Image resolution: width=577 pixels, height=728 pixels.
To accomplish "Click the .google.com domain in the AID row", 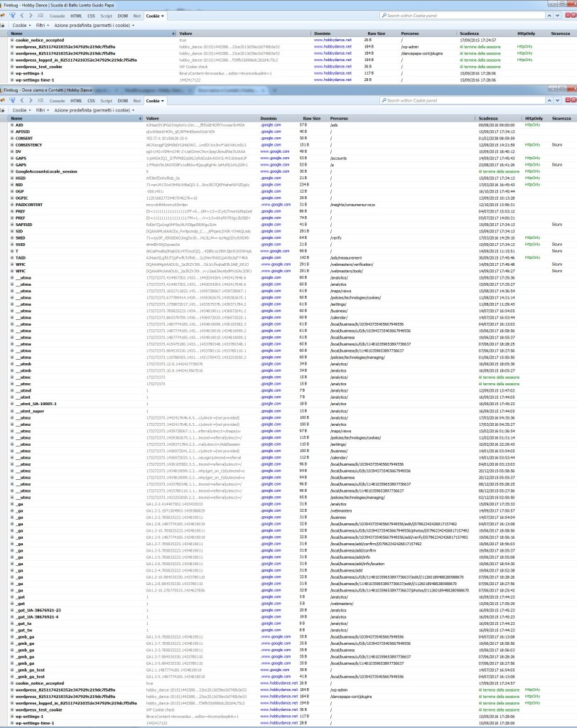I will (271, 125).
